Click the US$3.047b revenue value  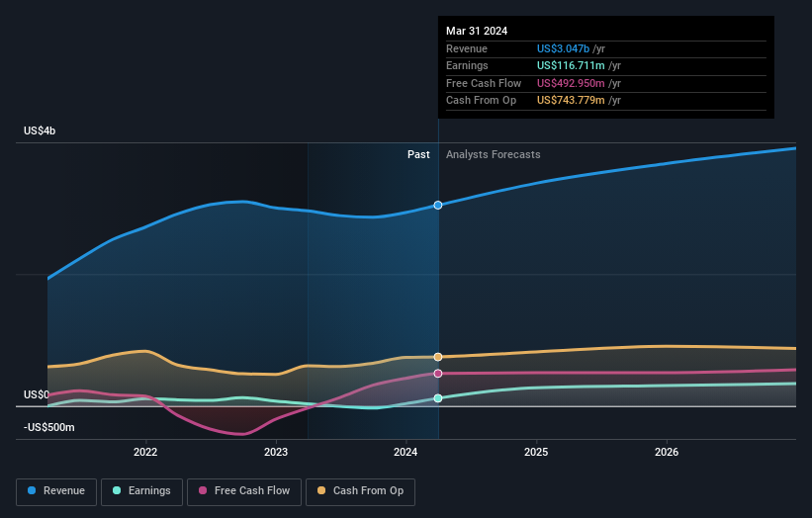563,48
